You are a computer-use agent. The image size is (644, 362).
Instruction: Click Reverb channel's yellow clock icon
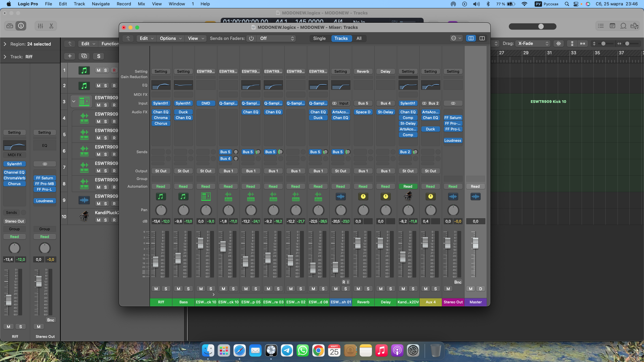click(363, 197)
